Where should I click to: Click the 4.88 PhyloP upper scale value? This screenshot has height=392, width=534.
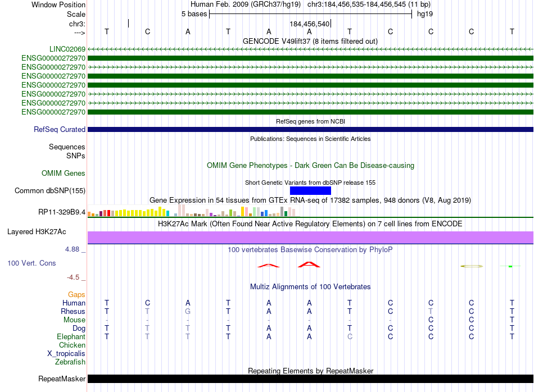[x=72, y=249]
